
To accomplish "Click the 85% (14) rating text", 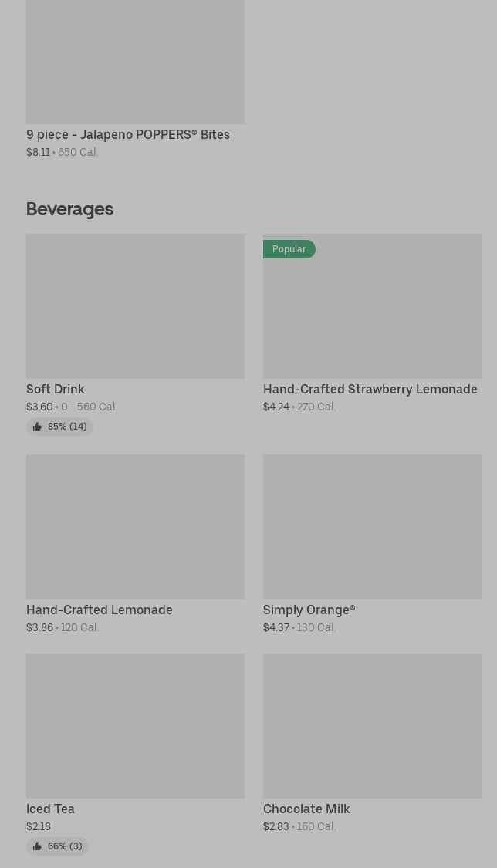I will click(67, 427).
